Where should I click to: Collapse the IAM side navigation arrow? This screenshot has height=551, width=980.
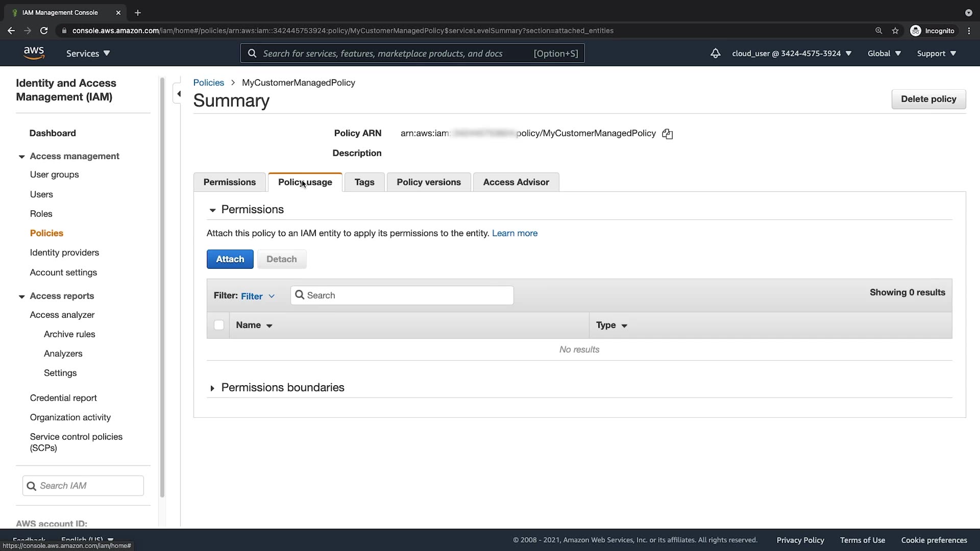pos(179,94)
